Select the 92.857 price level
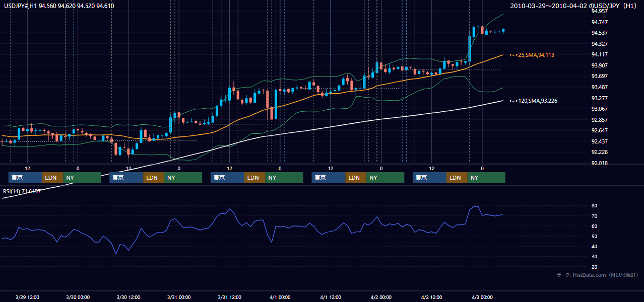 [599, 120]
